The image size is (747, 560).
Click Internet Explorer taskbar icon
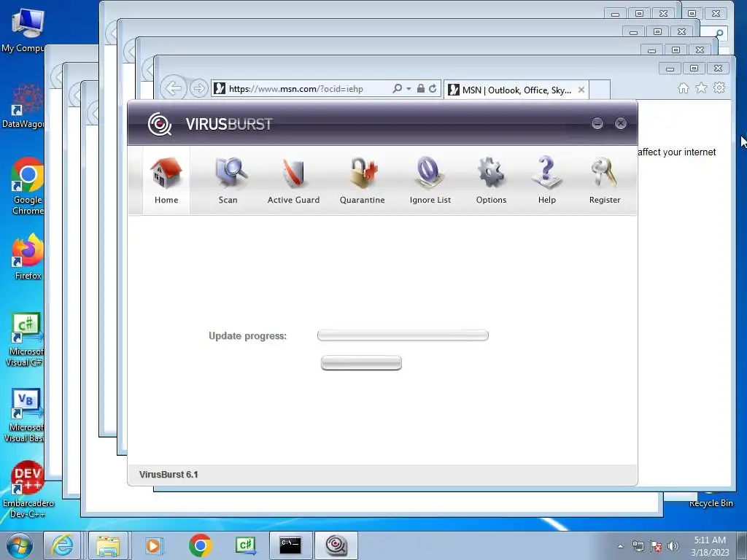[x=63, y=545]
